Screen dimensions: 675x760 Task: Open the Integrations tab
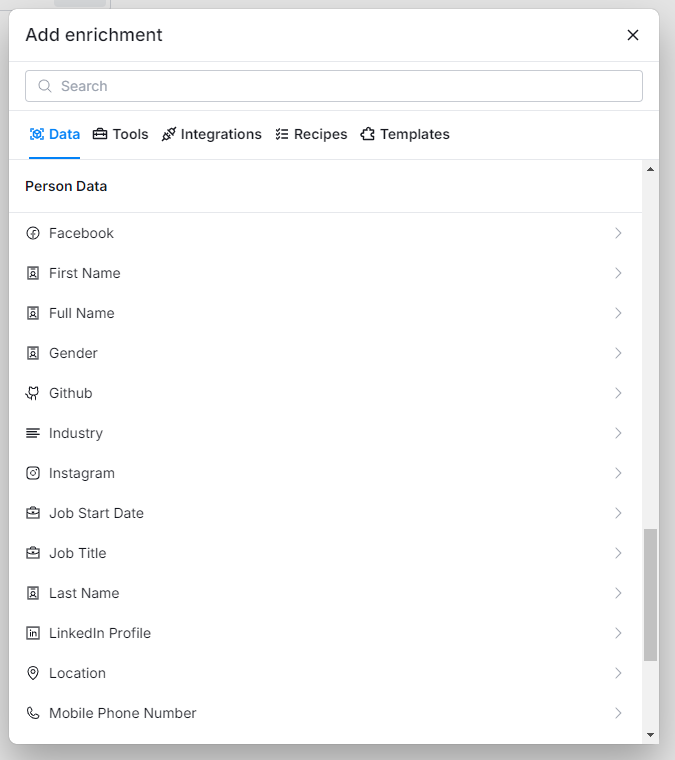(211, 134)
